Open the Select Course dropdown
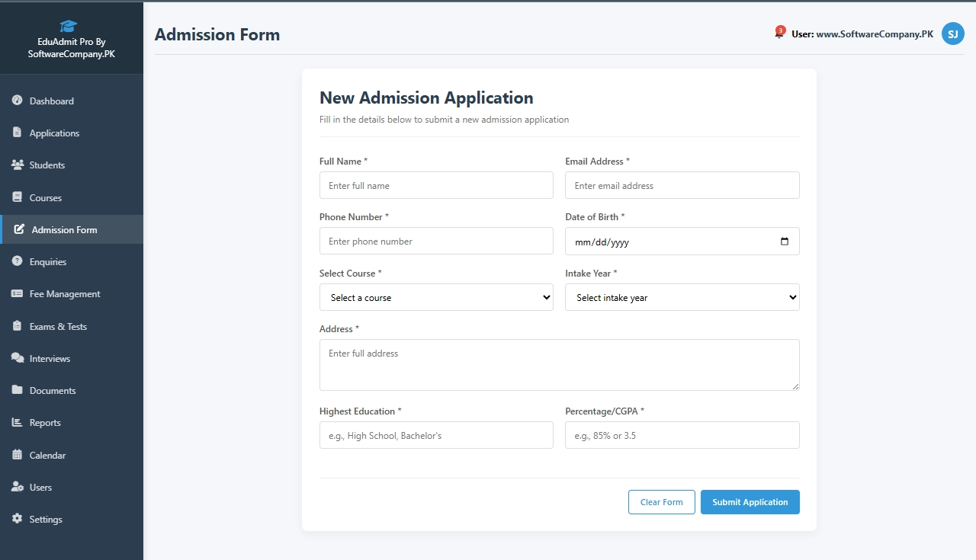Viewport: 976px width, 560px height. (x=436, y=297)
